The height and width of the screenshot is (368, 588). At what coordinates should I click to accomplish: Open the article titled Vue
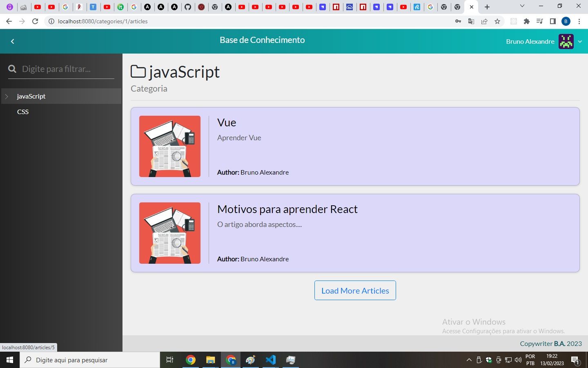pos(227,123)
